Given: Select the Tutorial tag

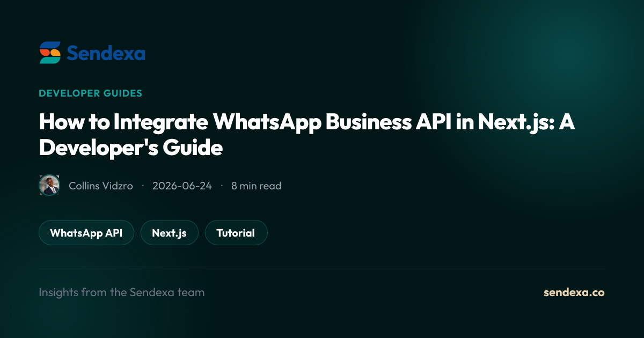Looking at the screenshot, I should pyautogui.click(x=236, y=233).
